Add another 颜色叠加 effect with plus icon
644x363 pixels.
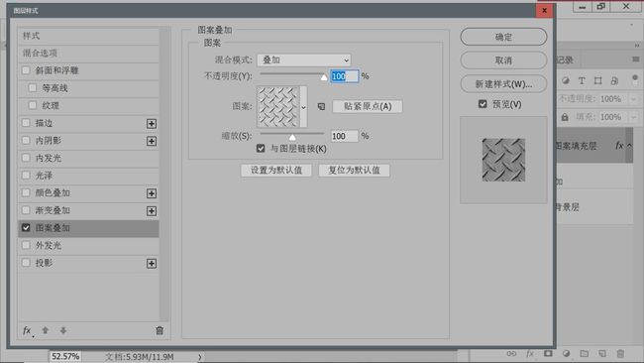pyautogui.click(x=152, y=193)
